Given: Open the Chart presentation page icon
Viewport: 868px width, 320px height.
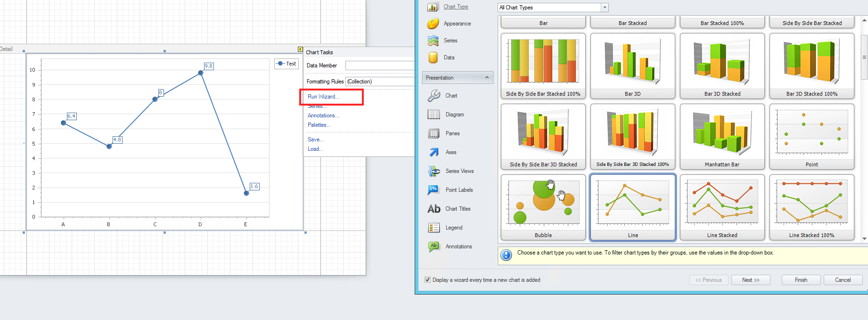Looking at the screenshot, I should 434,96.
